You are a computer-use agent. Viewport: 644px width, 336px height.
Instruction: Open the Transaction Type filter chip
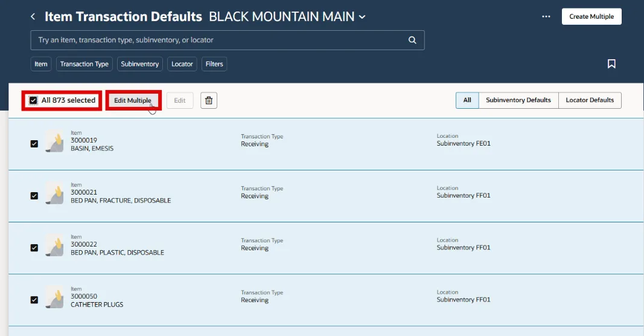(84, 64)
